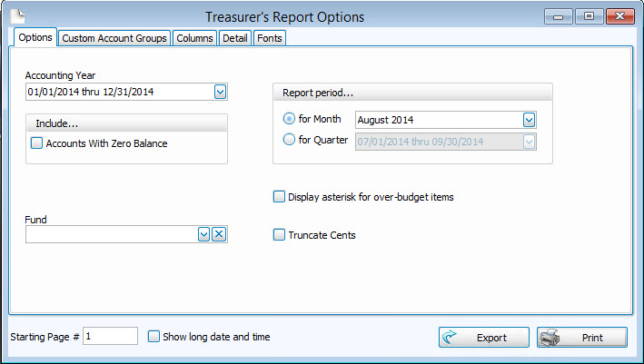Maximize the Treasurer's Report Options window

[x=590, y=16]
